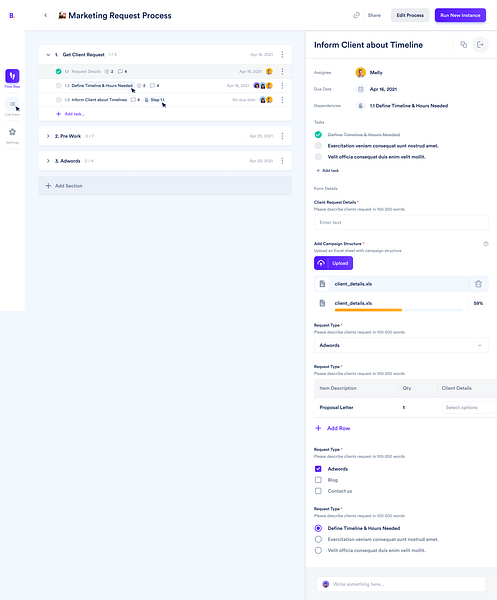The image size is (497, 600).
Task: Check the Velit officia subtask
Action: tap(318, 157)
